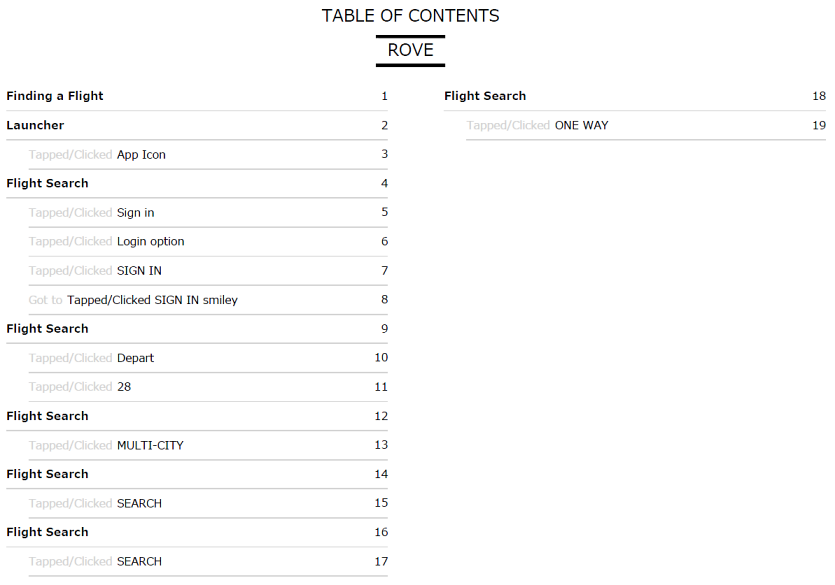835x585 pixels.
Task: Open Flight Search entry on page 12
Action: point(197,416)
